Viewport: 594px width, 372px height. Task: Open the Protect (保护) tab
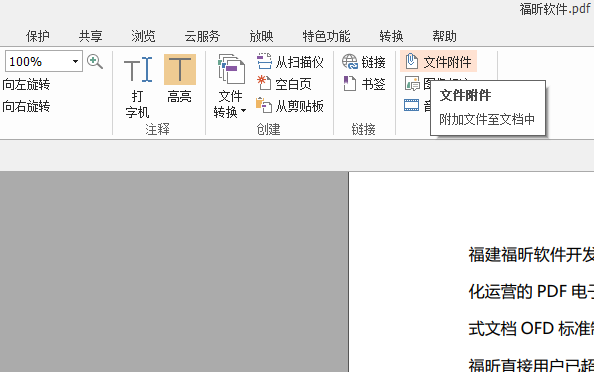[38, 36]
